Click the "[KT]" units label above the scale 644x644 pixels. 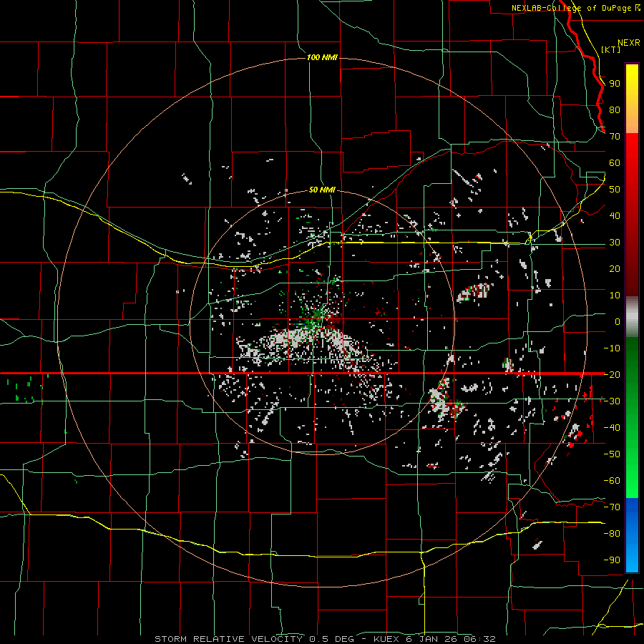coord(611,49)
